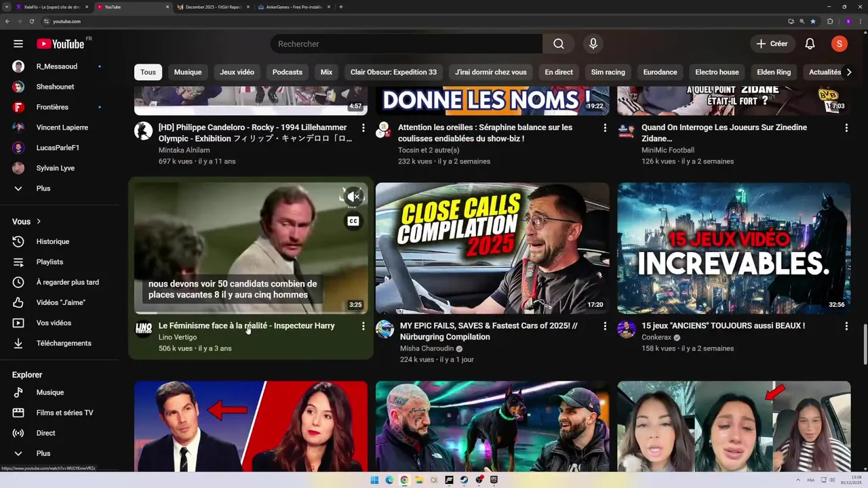This screenshot has width=868, height=488.
Task: Select the Musique filter chip
Action: pyautogui.click(x=188, y=72)
